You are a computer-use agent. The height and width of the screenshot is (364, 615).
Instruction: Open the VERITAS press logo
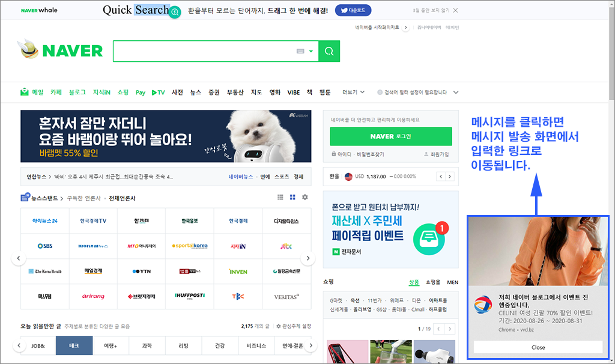tap(286, 296)
